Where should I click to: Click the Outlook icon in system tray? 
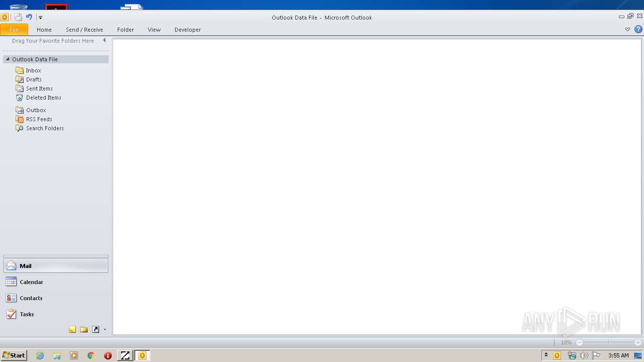tap(557, 355)
